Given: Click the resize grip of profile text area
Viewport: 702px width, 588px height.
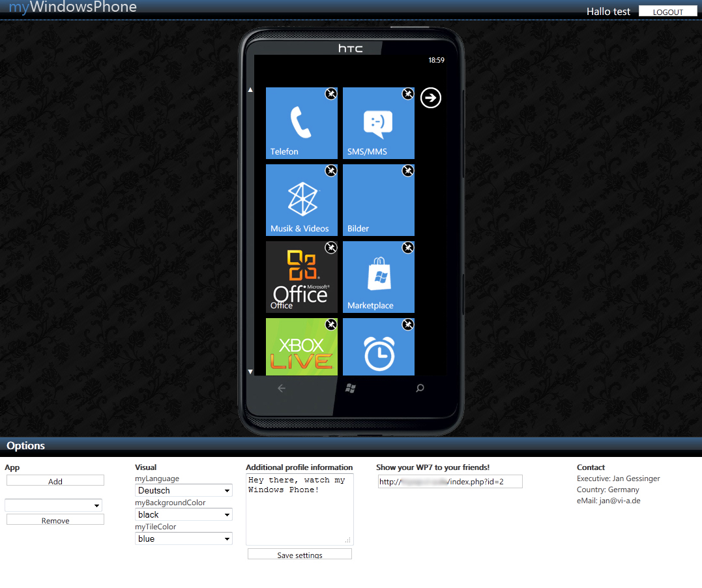Looking at the screenshot, I should (348, 540).
